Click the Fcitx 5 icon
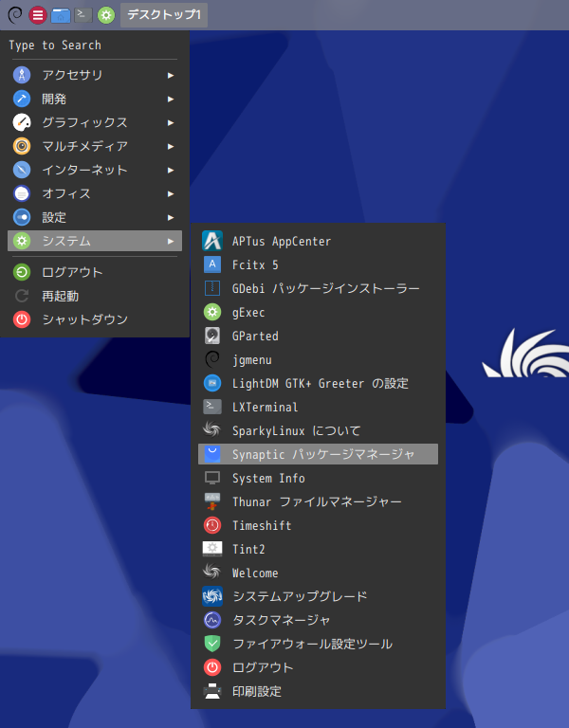 [x=212, y=264]
